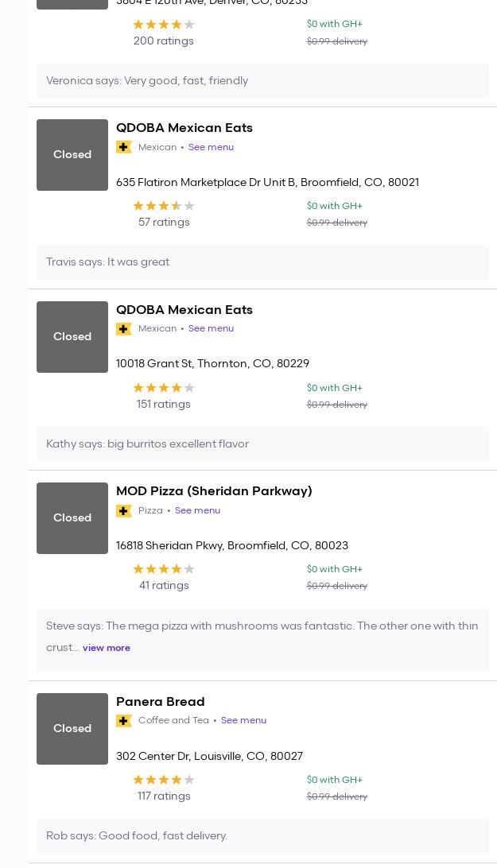Open See menu for Panera Bread
The height and width of the screenshot is (868, 497).
coord(243,720)
